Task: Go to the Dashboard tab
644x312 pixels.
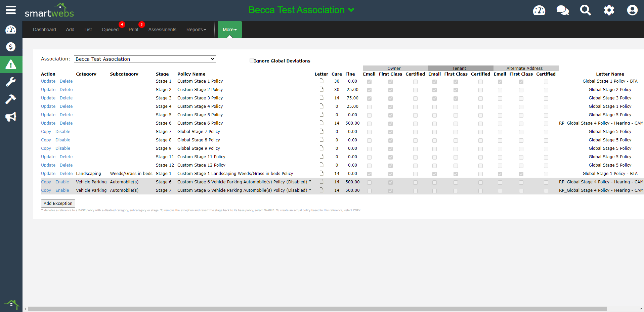Action: click(44, 30)
